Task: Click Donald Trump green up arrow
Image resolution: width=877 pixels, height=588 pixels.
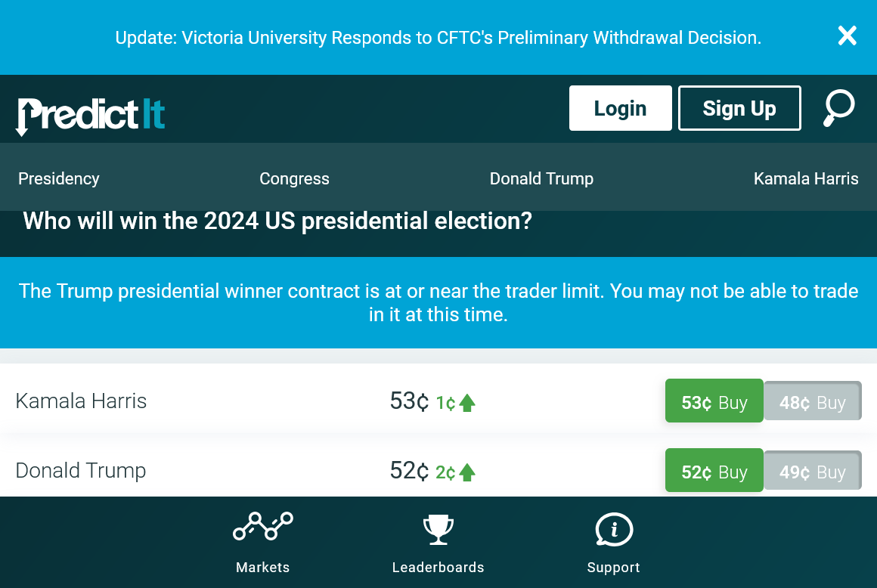Action: click(467, 473)
